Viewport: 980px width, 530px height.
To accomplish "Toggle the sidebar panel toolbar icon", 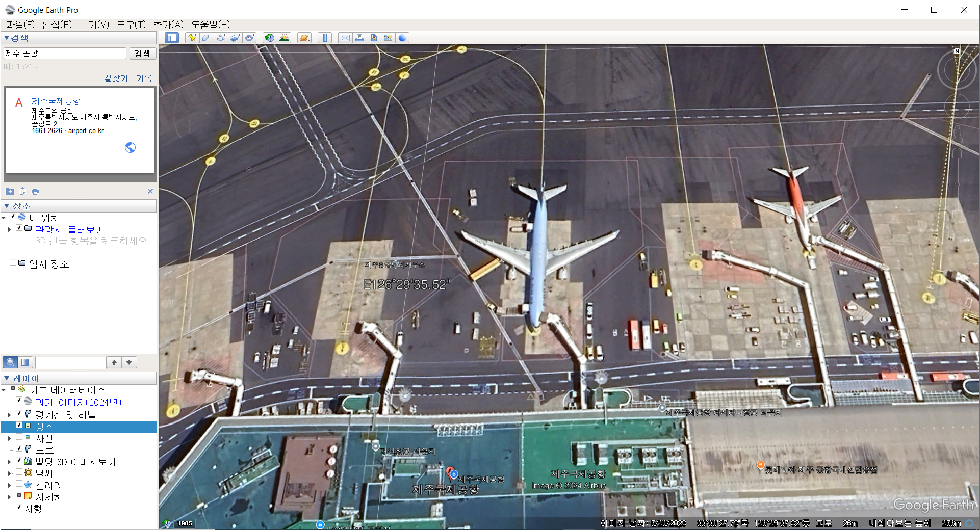I will click(x=172, y=38).
